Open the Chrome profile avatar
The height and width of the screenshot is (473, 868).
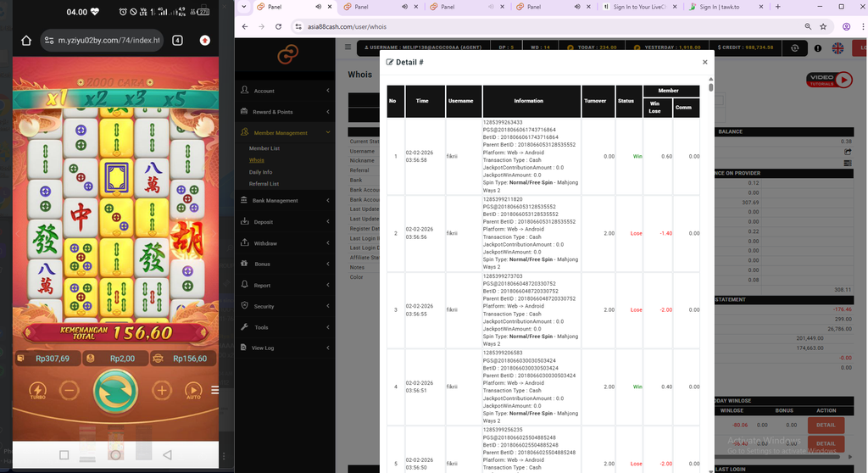tap(847, 26)
